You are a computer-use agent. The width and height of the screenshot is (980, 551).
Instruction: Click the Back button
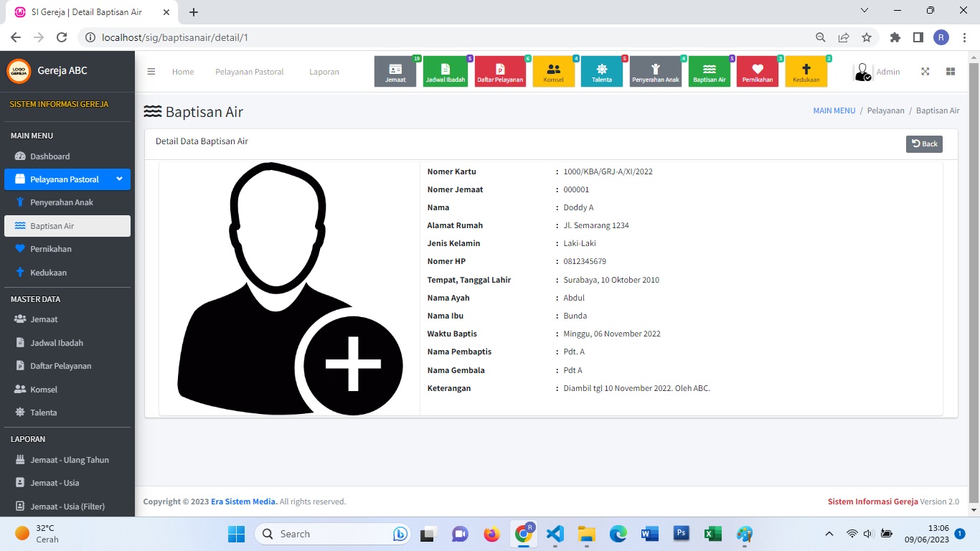point(924,143)
